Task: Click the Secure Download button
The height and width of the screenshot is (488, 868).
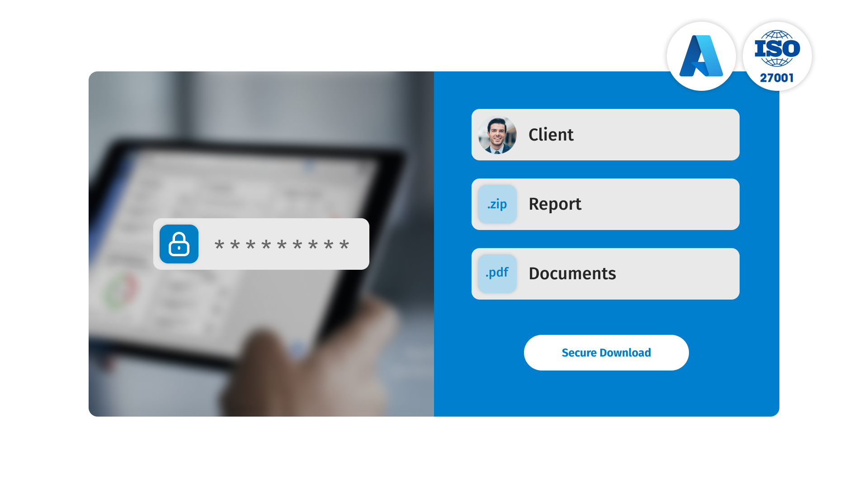Action: (606, 352)
